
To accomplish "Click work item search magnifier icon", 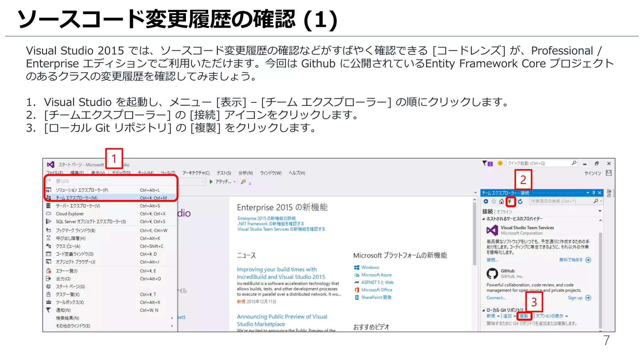I will (596, 201).
